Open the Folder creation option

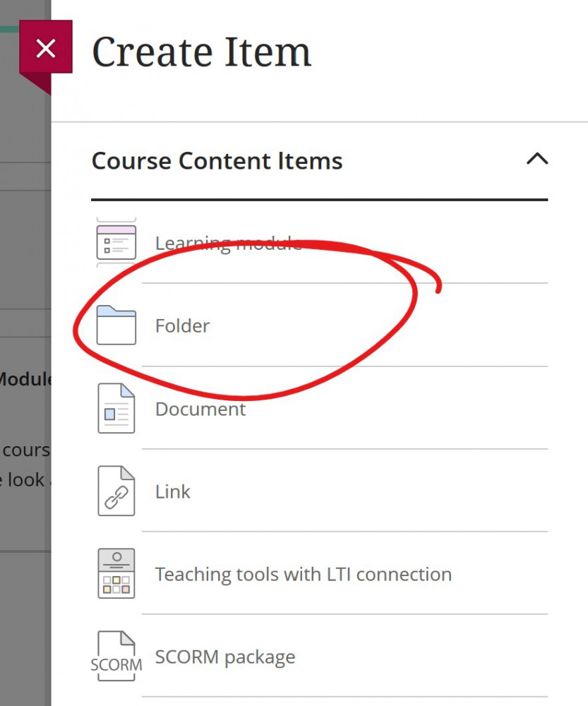coord(182,325)
